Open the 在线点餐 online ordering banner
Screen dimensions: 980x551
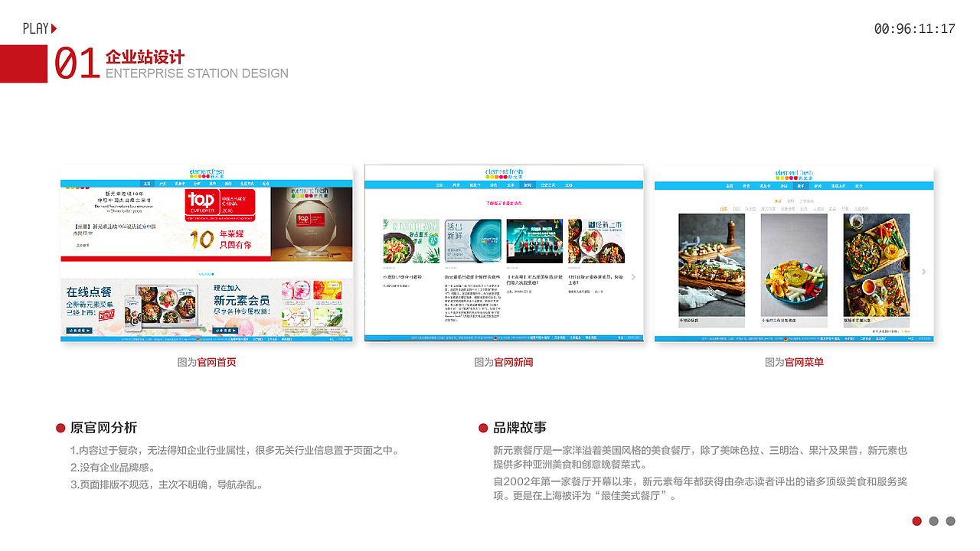[x=133, y=308]
